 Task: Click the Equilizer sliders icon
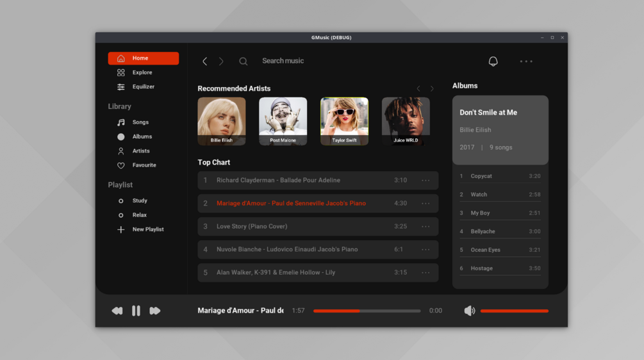[x=120, y=87]
